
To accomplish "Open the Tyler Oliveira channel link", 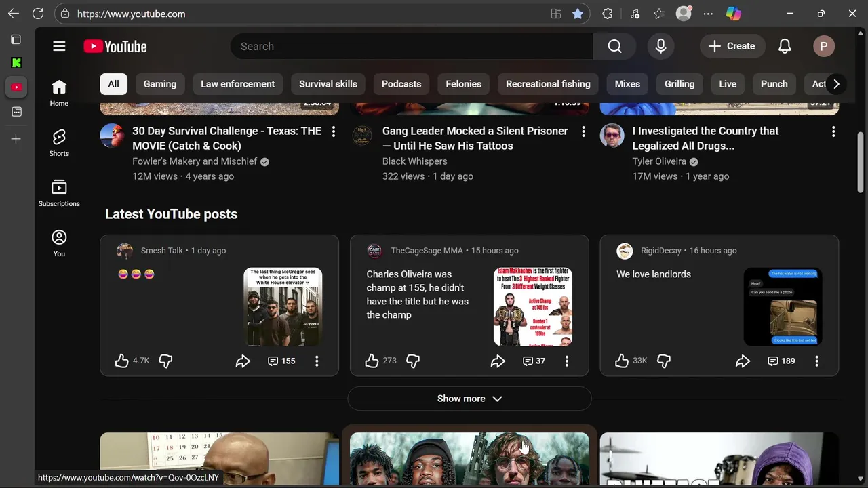I will [x=659, y=161].
